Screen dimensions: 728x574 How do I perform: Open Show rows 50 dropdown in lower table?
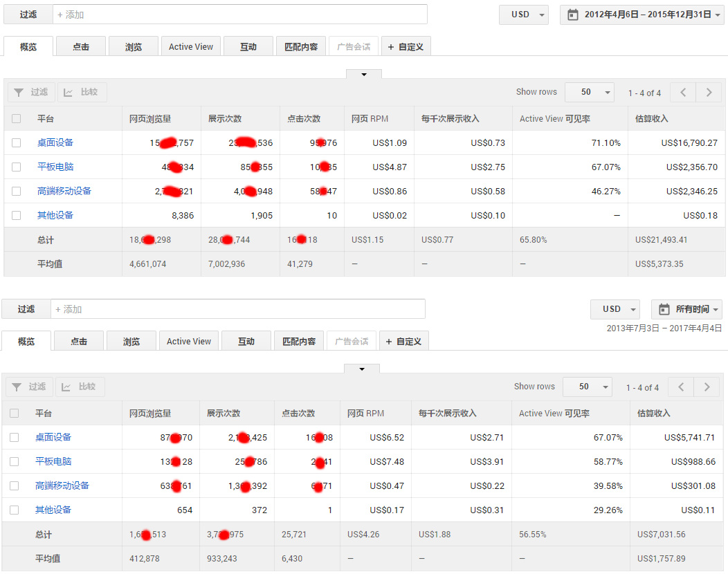point(588,387)
